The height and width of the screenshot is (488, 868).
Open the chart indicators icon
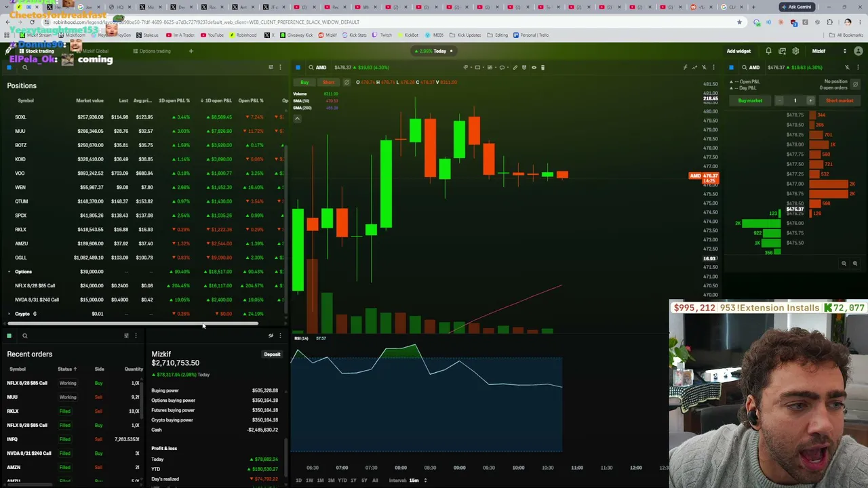point(685,67)
